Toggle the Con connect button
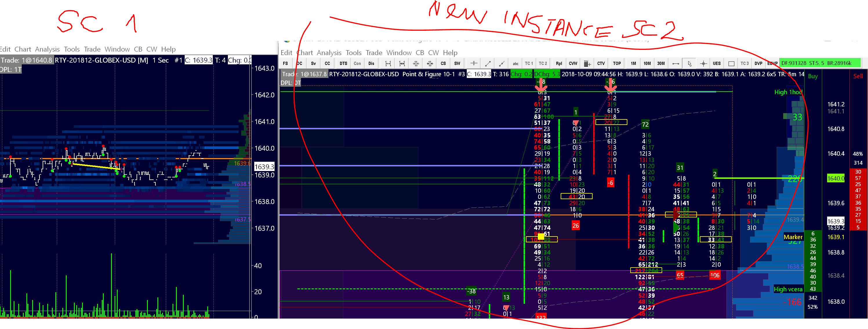Image resolution: width=868 pixels, height=329 pixels. pyautogui.click(x=357, y=63)
